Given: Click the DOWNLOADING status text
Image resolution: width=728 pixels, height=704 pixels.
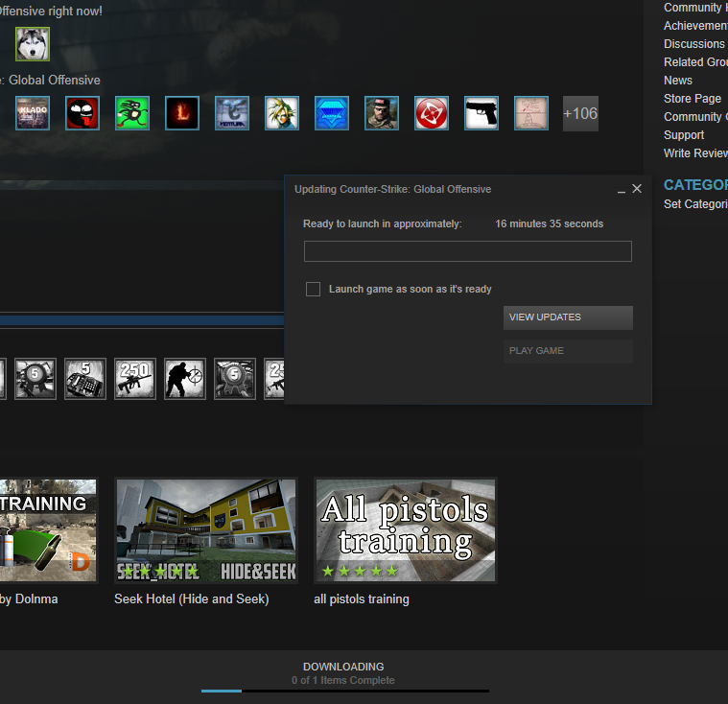Looking at the screenshot, I should coord(343,667).
